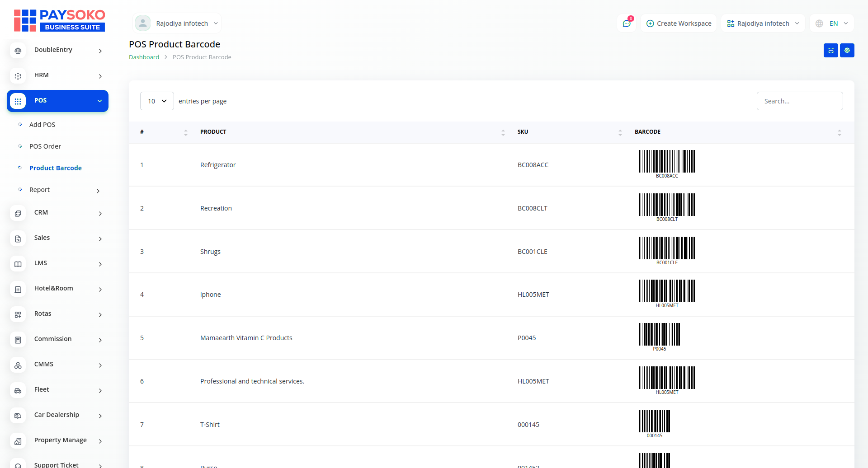Viewport: 868px width, 468px height.
Task: Go to Dashboard breadcrumb link
Action: [144, 57]
